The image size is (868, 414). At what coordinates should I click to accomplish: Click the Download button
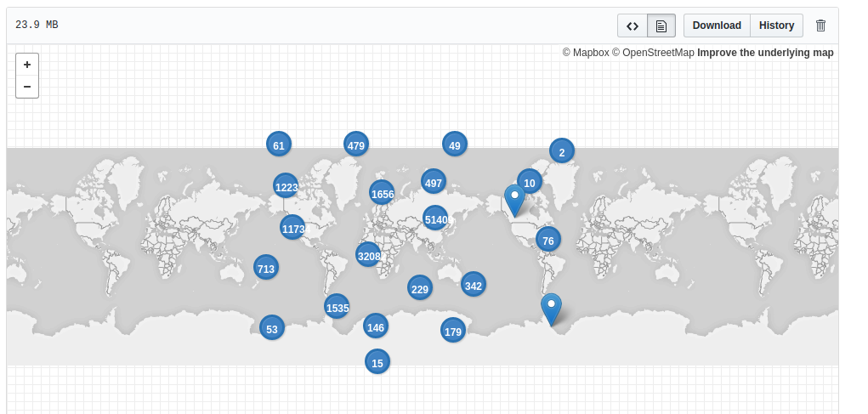pos(717,26)
